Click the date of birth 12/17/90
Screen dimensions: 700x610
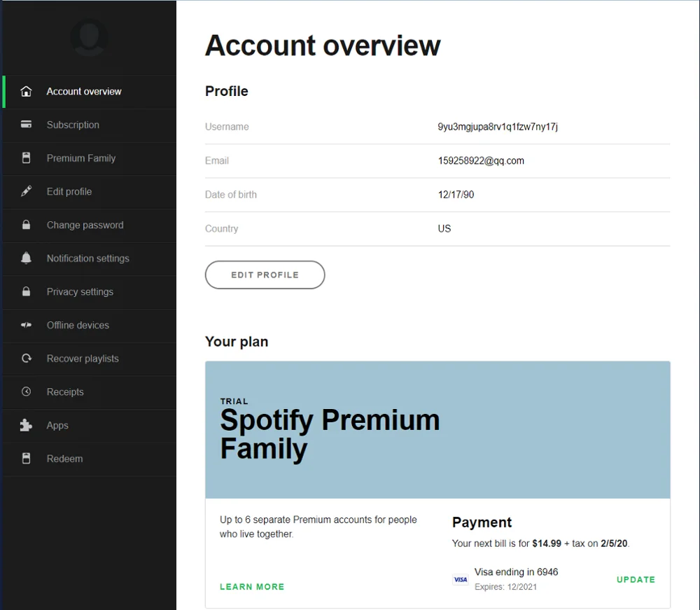tap(456, 195)
